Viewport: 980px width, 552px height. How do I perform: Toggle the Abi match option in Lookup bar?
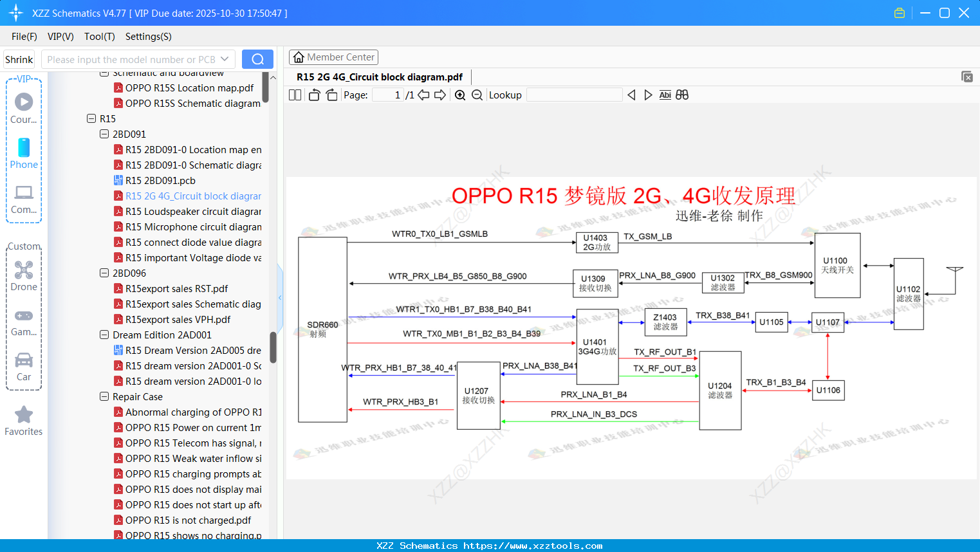pos(665,95)
